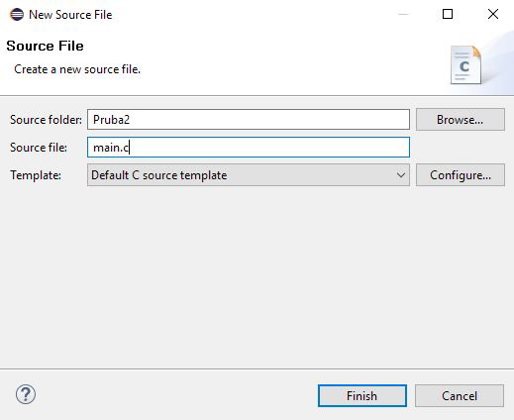Open help via the question mark icon

(26, 394)
